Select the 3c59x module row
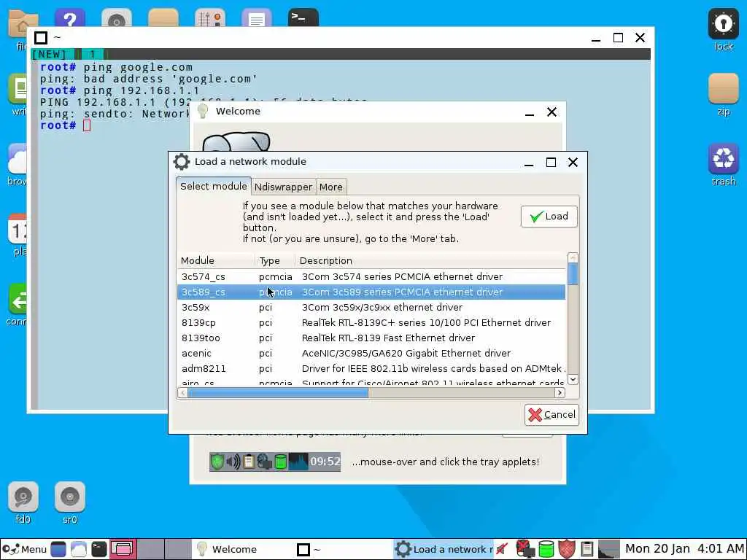This screenshot has width=747, height=560. tap(371, 307)
